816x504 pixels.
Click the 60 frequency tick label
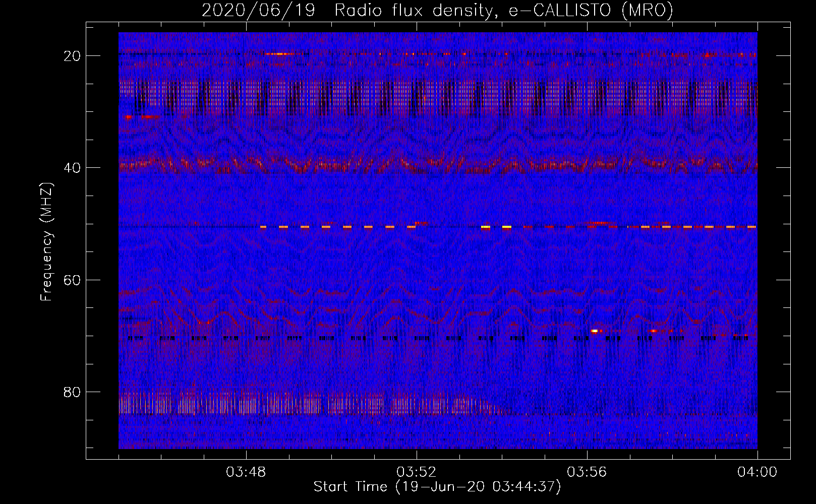click(x=73, y=280)
